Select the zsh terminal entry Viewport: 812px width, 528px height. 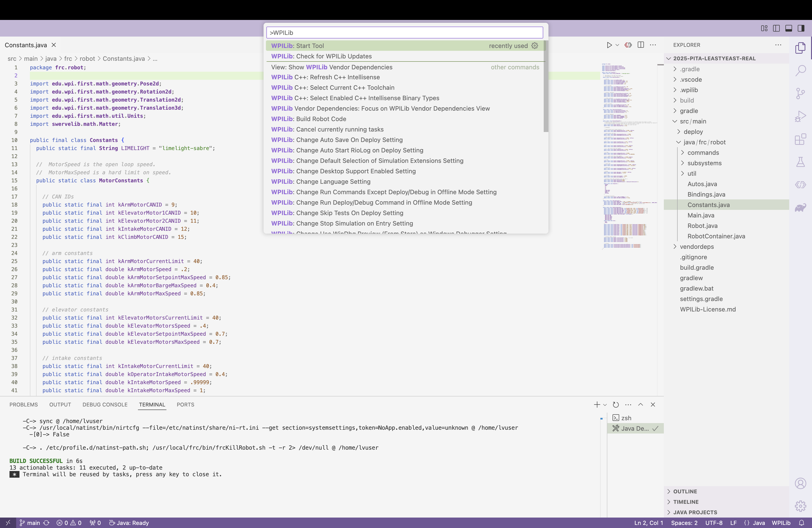pyautogui.click(x=635, y=418)
